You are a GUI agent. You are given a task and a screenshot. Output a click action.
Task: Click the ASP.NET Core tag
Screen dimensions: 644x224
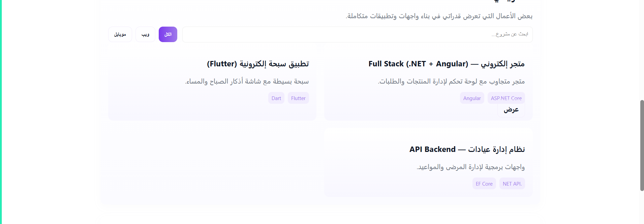point(506,98)
